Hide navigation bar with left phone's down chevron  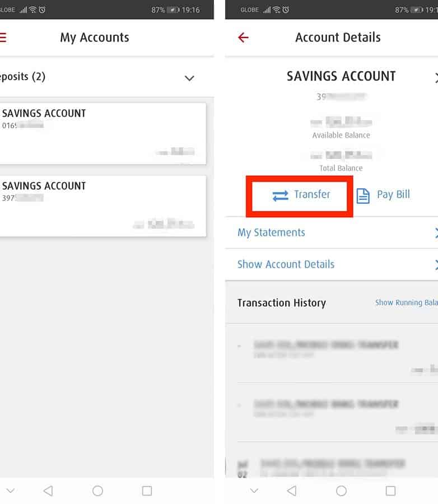click(11, 491)
